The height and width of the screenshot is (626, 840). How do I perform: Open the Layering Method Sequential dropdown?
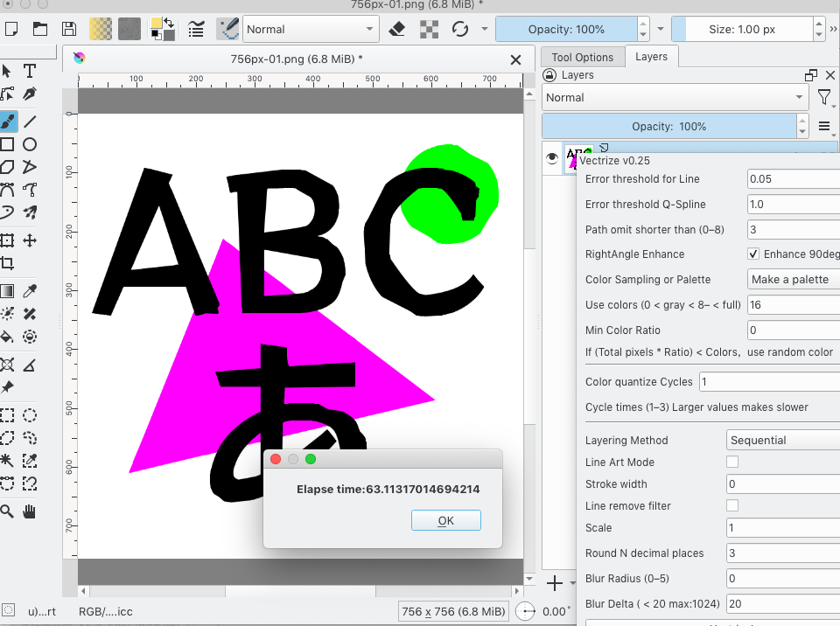[x=783, y=441]
